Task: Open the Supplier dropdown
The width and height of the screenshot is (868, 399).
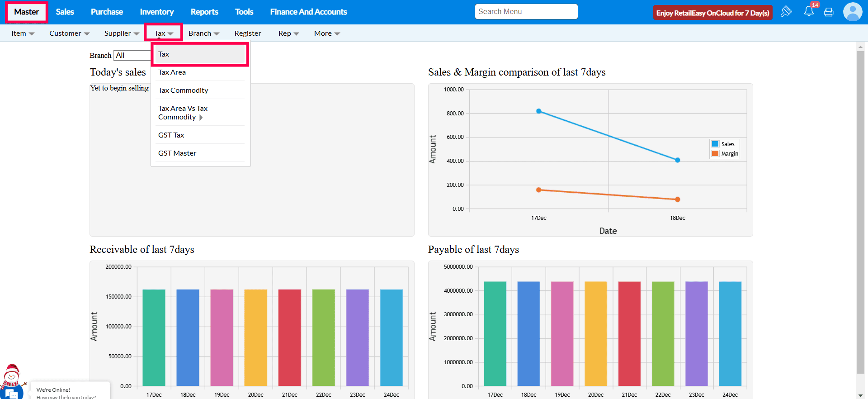Action: point(122,33)
